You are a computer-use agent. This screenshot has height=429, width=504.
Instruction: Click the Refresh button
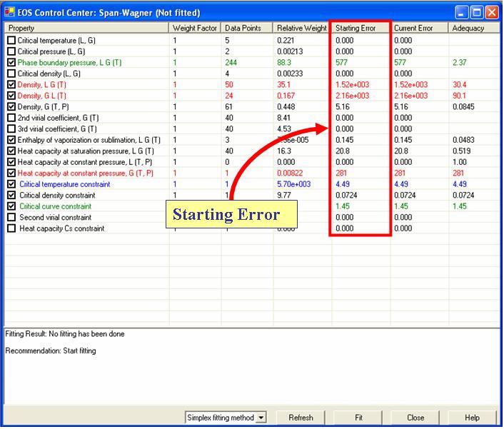301,418
